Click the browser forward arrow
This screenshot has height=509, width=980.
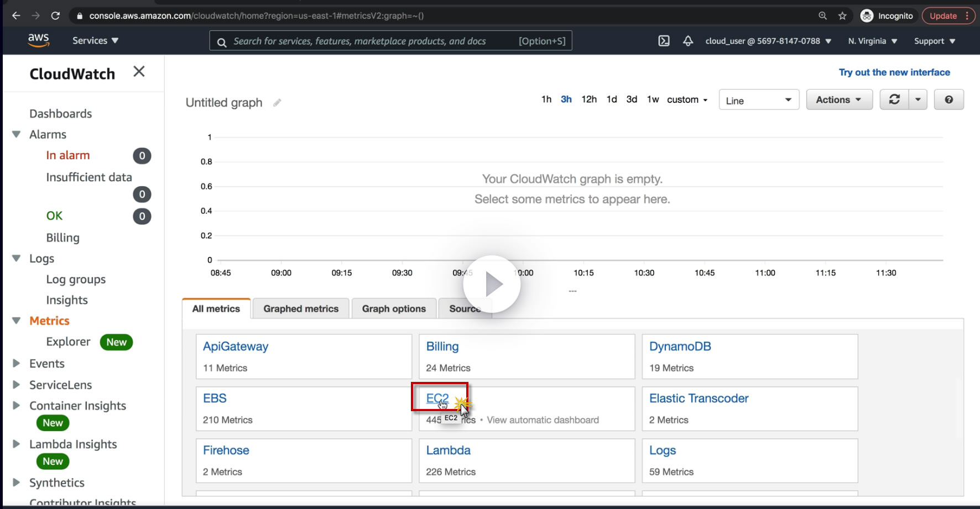(36, 15)
